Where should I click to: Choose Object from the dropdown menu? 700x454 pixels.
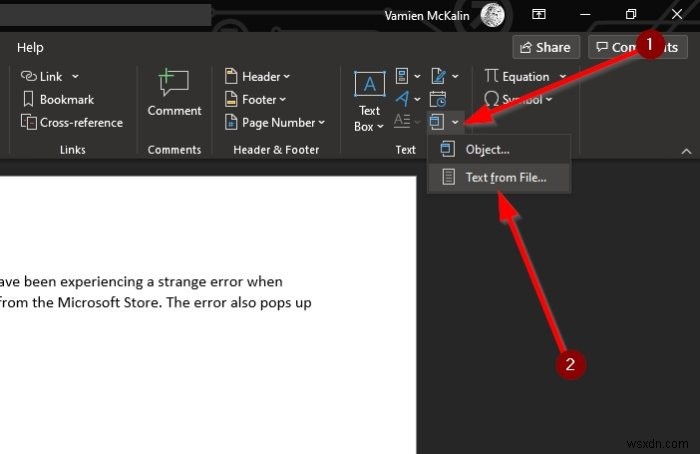pos(487,150)
